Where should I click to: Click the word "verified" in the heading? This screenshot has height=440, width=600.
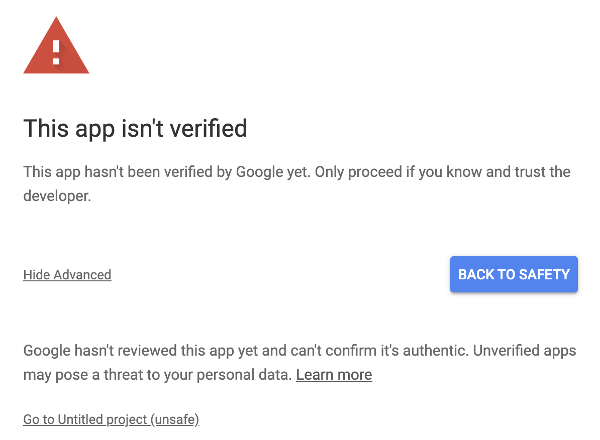tap(208, 129)
